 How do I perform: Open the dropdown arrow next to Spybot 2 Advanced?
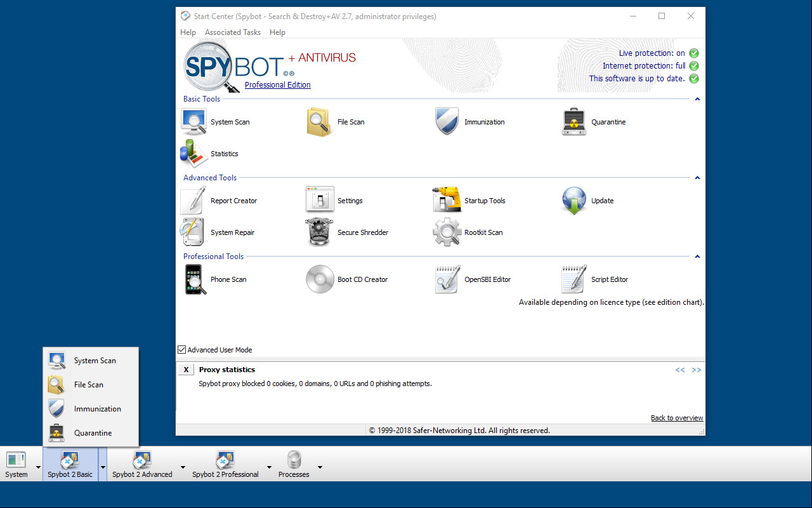point(183,467)
